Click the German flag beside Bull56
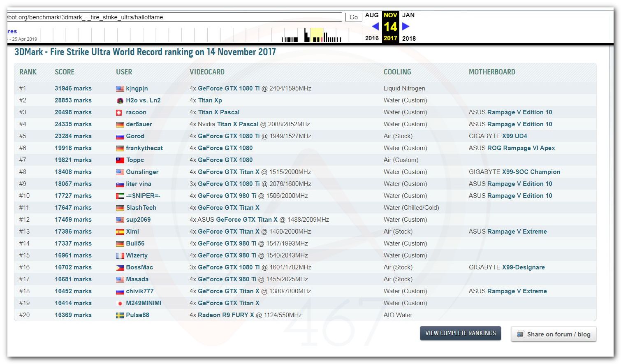Image resolution: width=621 pixels, height=364 pixels. tap(120, 243)
